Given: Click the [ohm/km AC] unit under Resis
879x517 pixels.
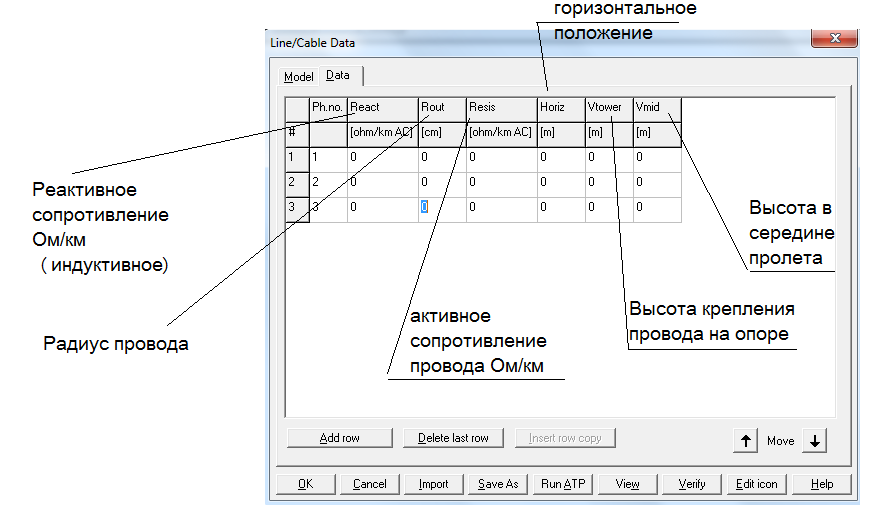Looking at the screenshot, I should (501, 133).
